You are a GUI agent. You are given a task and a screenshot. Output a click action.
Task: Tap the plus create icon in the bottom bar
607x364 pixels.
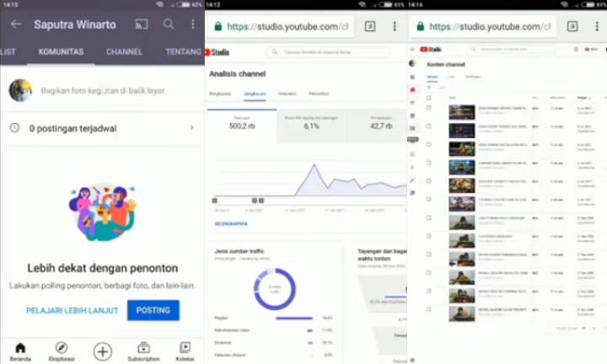pyautogui.click(x=103, y=351)
